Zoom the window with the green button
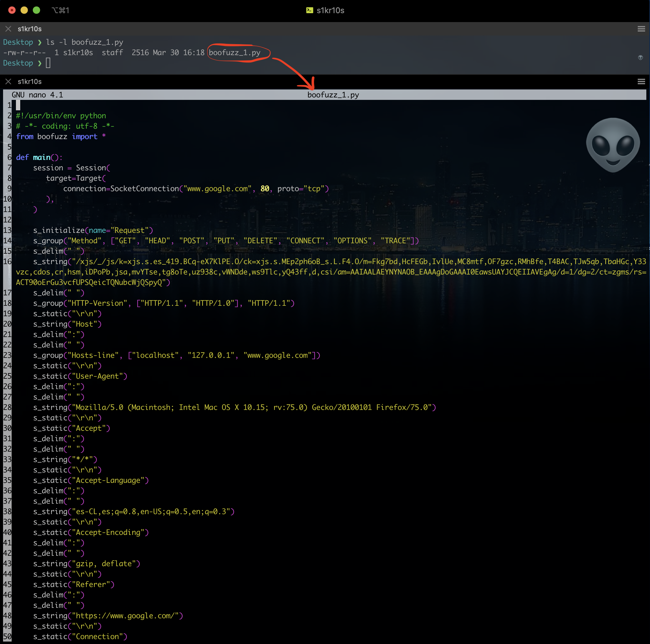This screenshot has height=644, width=650. tap(36, 10)
